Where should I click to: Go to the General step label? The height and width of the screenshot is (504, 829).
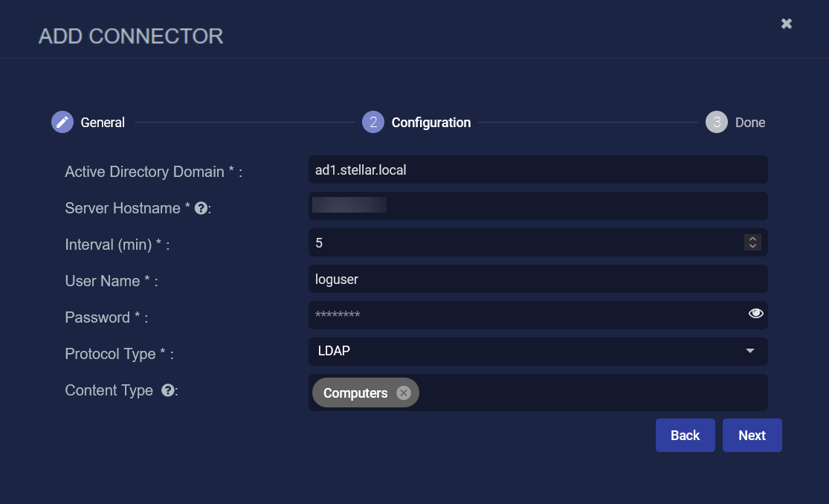(x=103, y=123)
